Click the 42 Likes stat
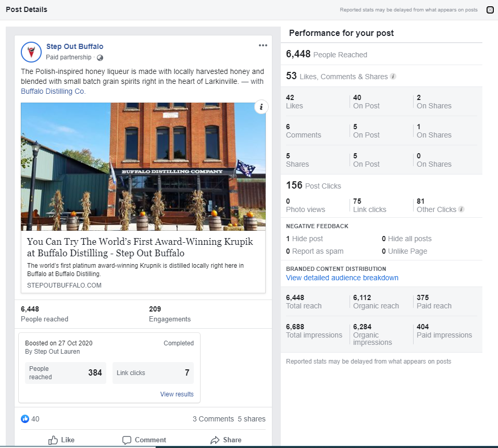 click(294, 102)
